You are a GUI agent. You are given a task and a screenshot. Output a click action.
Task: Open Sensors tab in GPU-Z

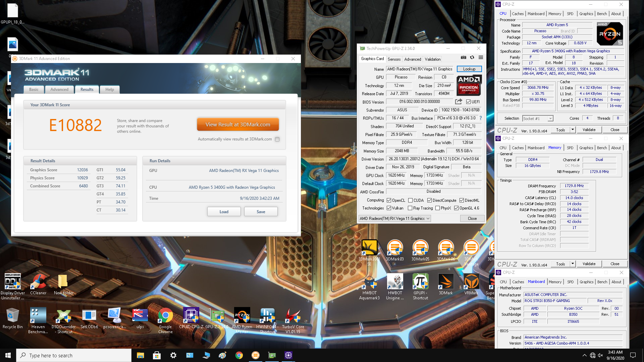394,59
